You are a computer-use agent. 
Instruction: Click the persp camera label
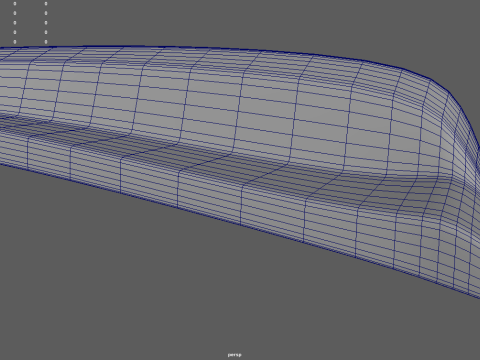tap(235, 355)
